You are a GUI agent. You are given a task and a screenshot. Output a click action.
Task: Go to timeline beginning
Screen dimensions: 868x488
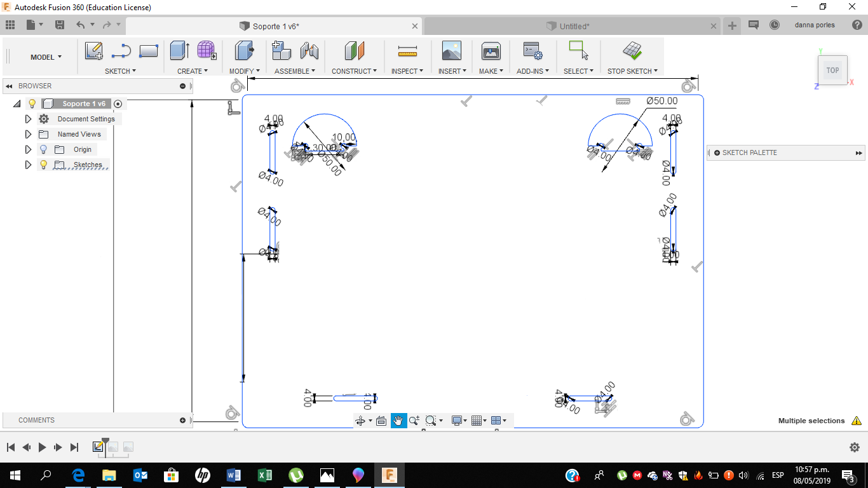(10, 447)
